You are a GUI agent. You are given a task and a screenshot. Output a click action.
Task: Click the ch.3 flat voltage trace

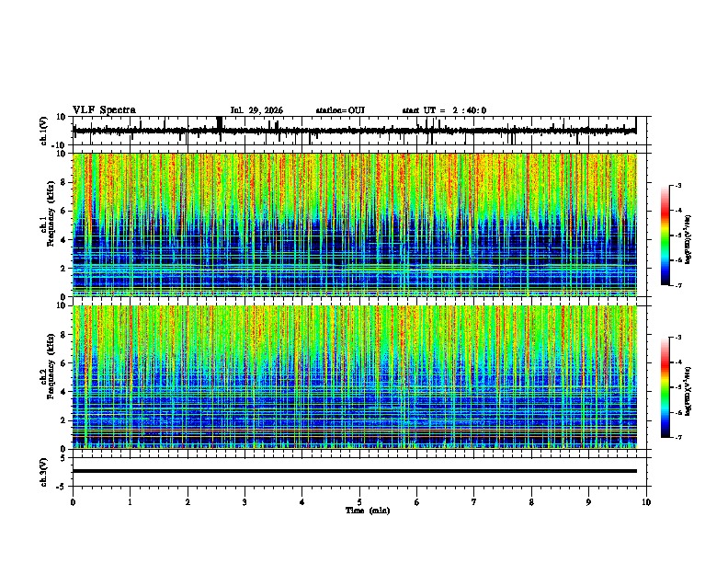tap(354, 471)
